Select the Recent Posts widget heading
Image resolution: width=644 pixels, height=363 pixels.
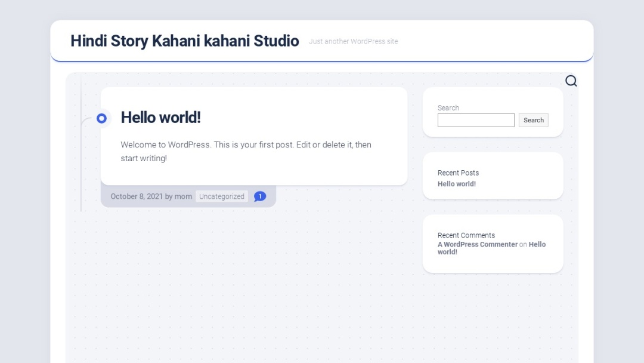[458, 173]
